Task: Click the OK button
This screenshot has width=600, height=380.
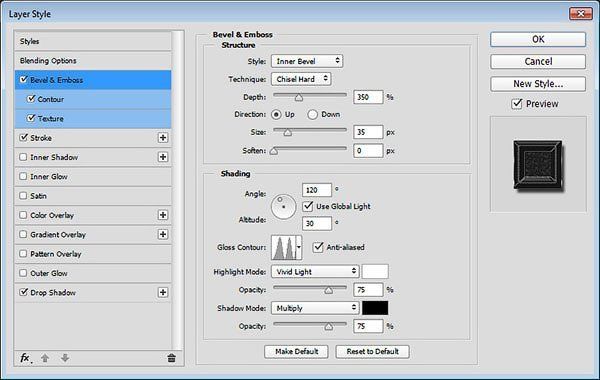Action: point(538,39)
